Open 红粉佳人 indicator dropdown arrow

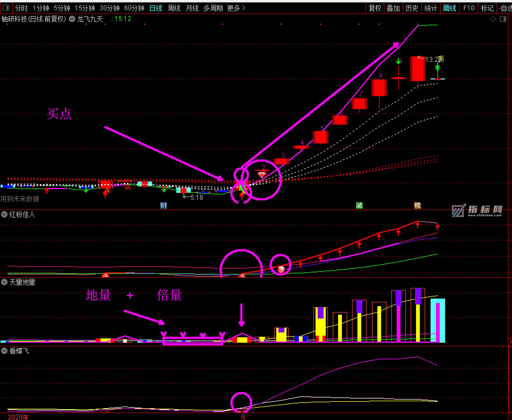[x=4, y=214]
